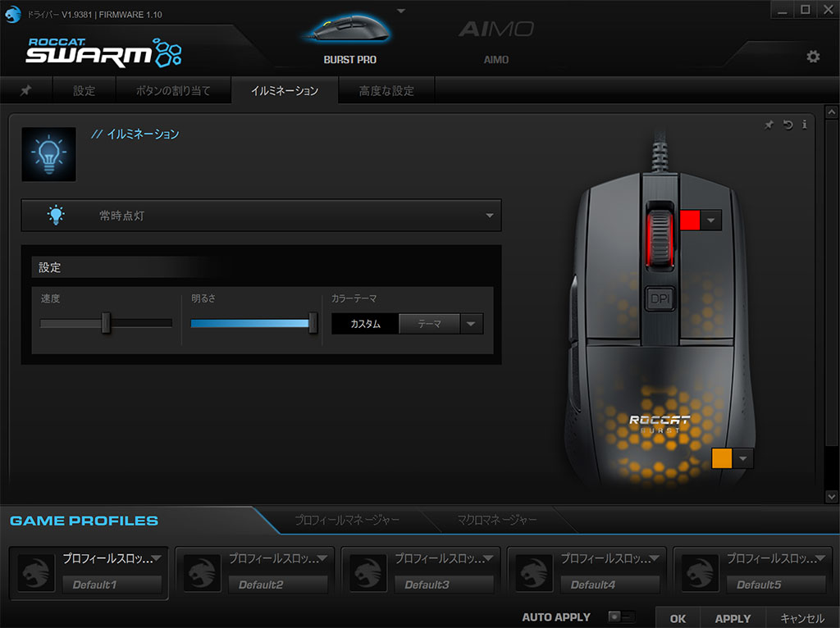Viewport: 840px width, 628px height.
Task: Open the logo orange color dropdown arrow
Action: coord(742,458)
